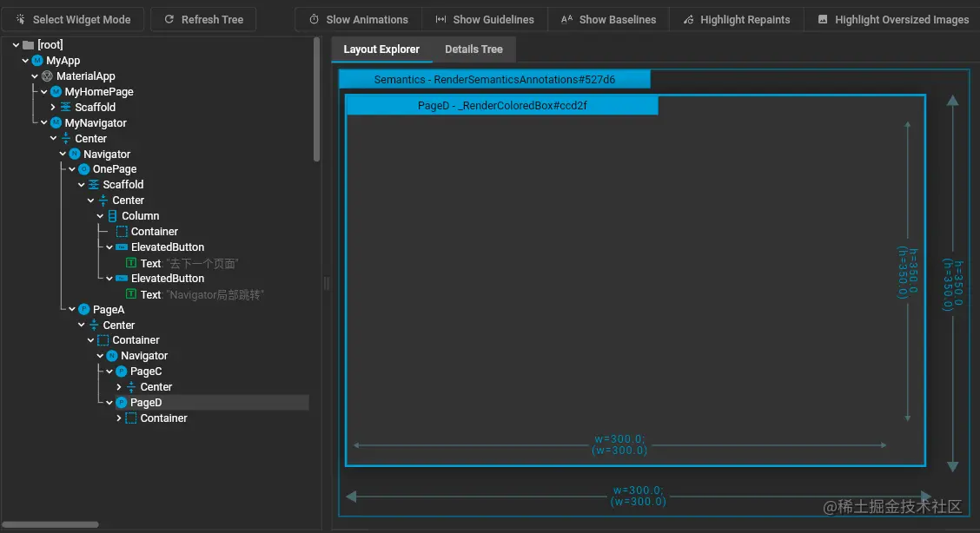Image resolution: width=980 pixels, height=533 pixels.
Task: Click the Column layout icon
Action: [x=112, y=216]
